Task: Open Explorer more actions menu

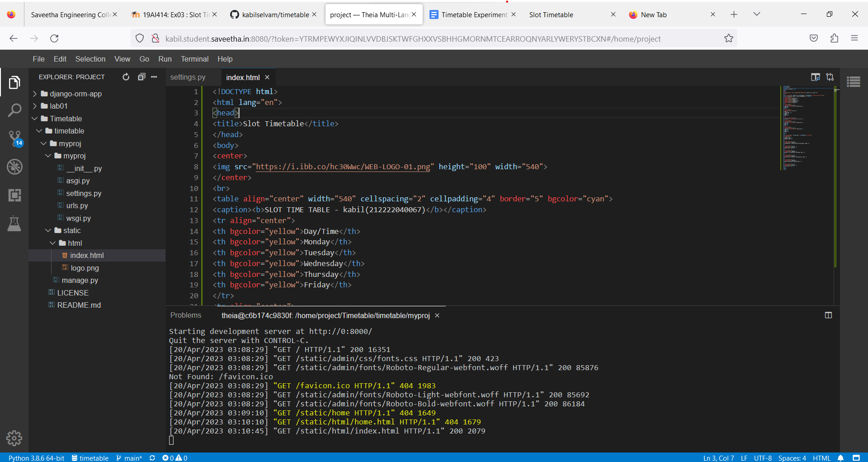Action: [154, 77]
